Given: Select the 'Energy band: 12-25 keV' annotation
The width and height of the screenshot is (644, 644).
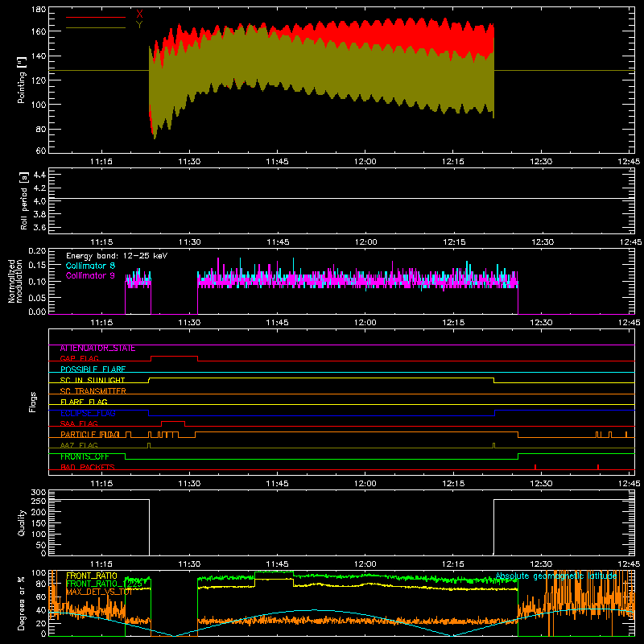Looking at the screenshot, I should (x=117, y=256).
